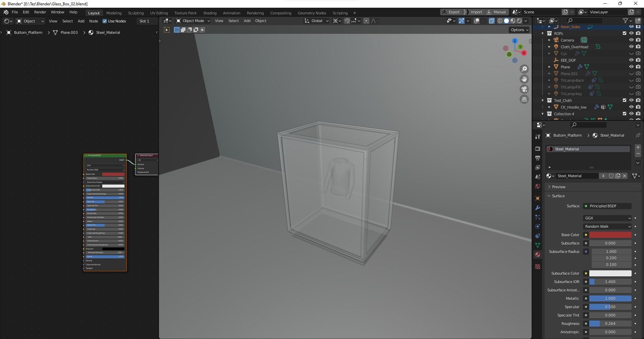Open the Render menu
The height and width of the screenshot is (339, 644).
click(40, 12)
